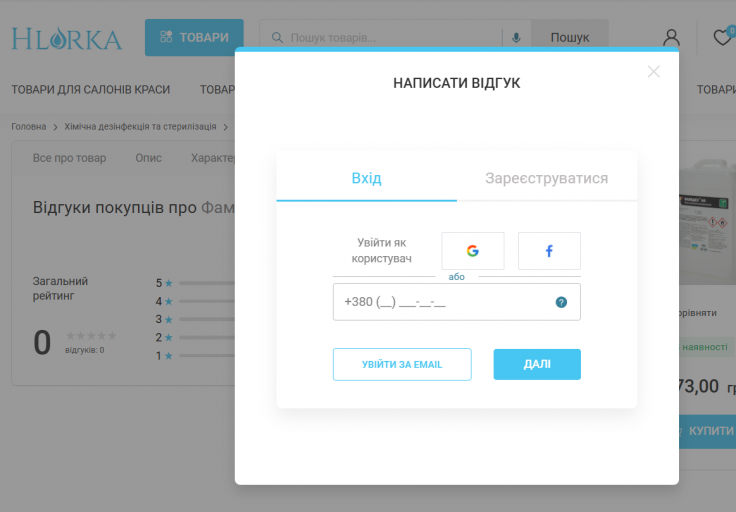Viewport: 736px width, 512px height.
Task: Click the product canister thumbnail image
Action: pyautogui.click(x=707, y=222)
